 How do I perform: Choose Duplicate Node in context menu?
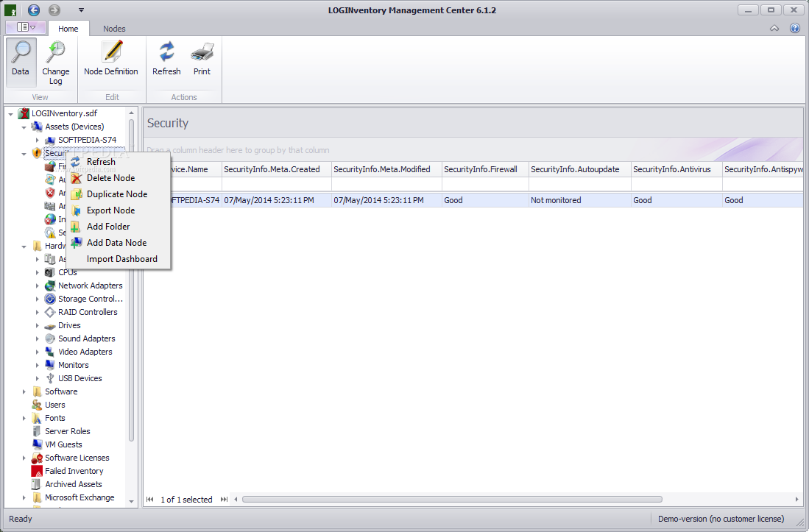click(119, 194)
